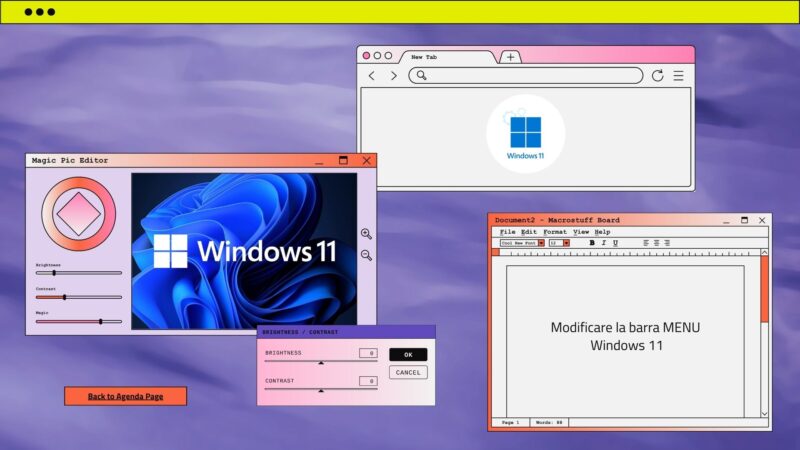The width and height of the screenshot is (800, 450).
Task: Click the zoom out magnifier in Magic Pic Editor
Action: click(x=366, y=255)
